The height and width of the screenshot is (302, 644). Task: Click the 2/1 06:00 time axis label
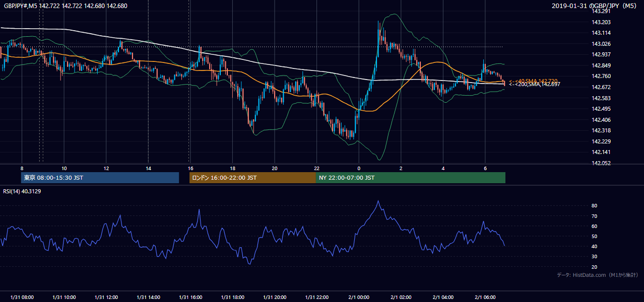[485, 297]
